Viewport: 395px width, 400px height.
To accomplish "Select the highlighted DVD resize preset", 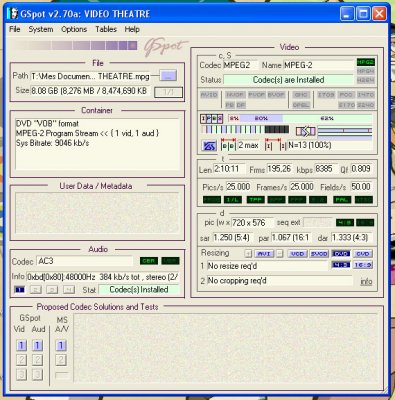I will click(x=341, y=254).
